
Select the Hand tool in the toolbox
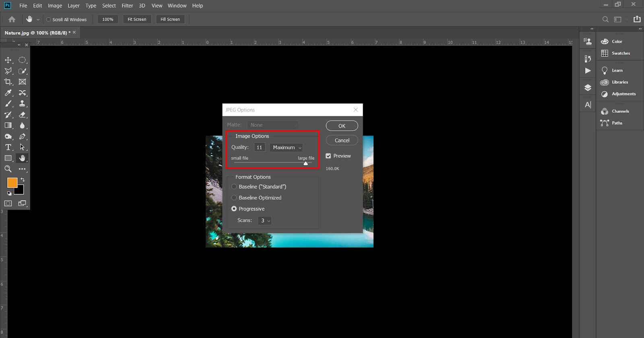coord(22,158)
